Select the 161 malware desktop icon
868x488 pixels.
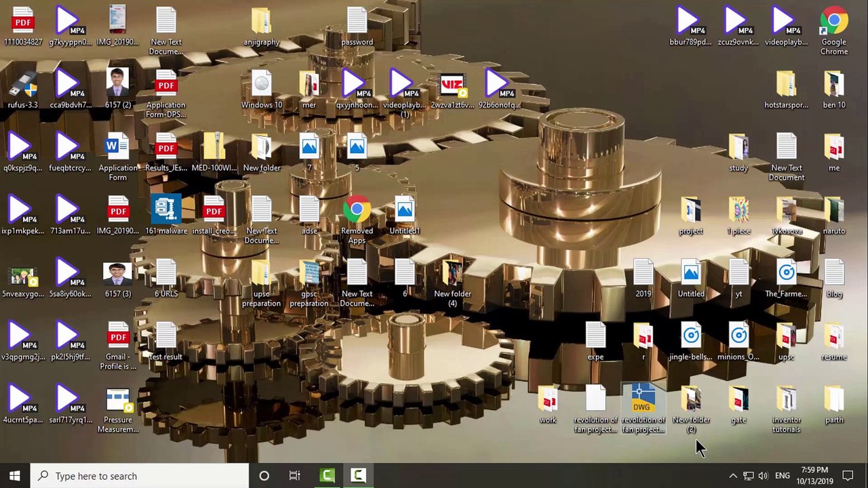[166, 211]
